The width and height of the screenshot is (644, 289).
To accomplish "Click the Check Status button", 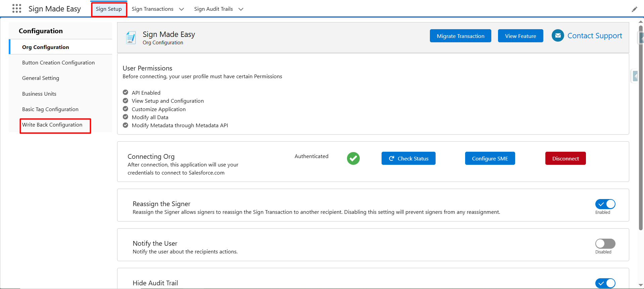I will click(x=408, y=158).
